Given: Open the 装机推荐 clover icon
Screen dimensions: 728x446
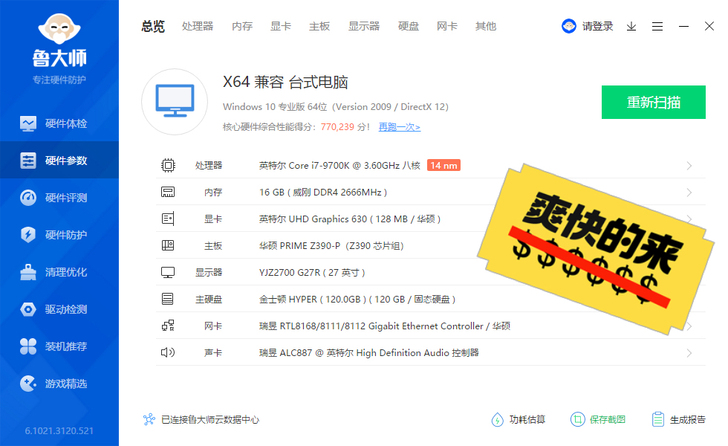Looking at the screenshot, I should click(x=28, y=346).
